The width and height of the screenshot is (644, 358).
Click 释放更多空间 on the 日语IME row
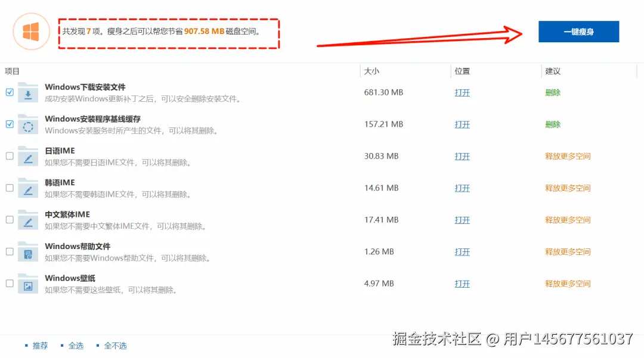tap(567, 156)
